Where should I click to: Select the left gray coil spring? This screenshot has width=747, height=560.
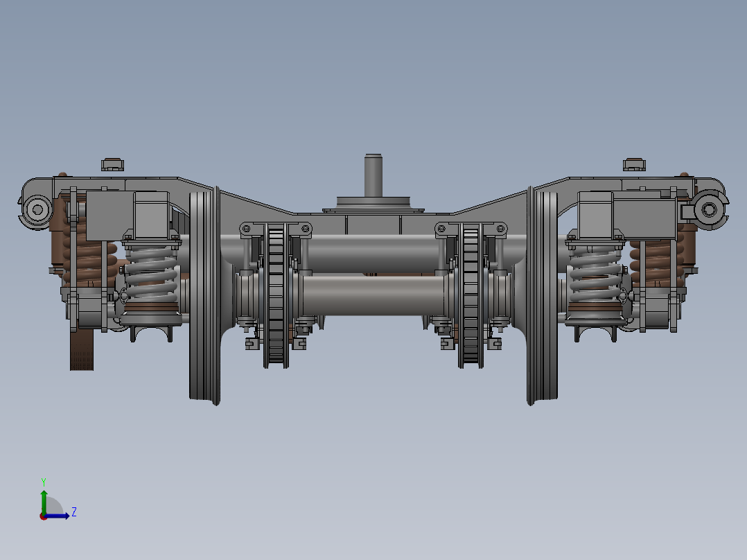[x=150, y=274]
